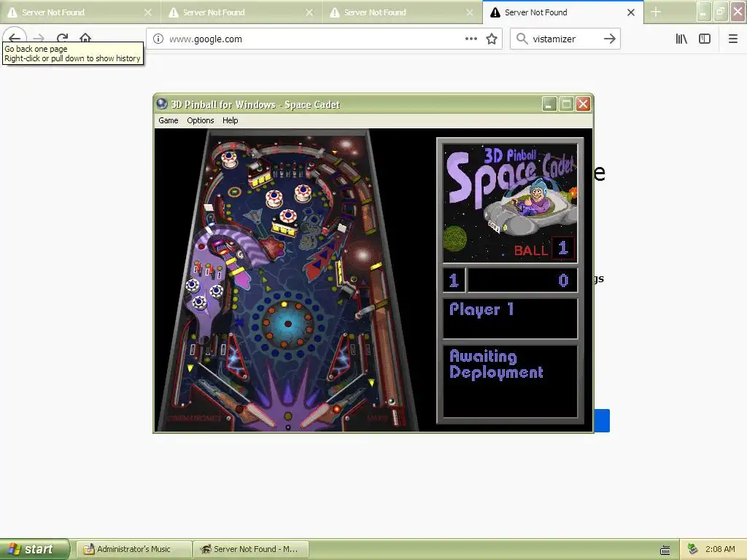Minimize the 3D Pinball window
Image resolution: width=747 pixels, height=560 pixels.
549,104
